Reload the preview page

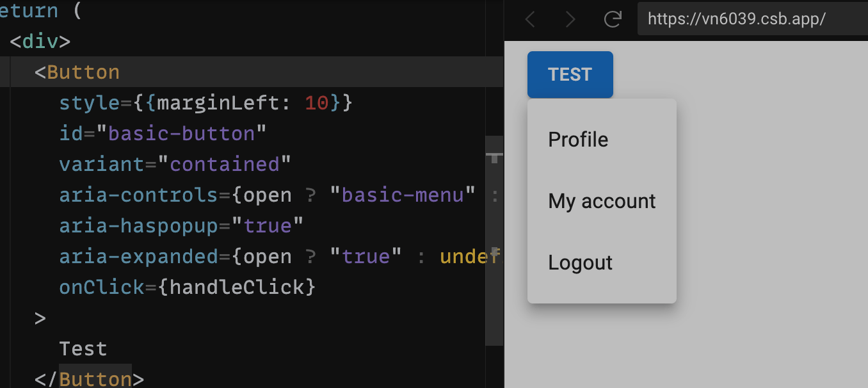point(612,19)
